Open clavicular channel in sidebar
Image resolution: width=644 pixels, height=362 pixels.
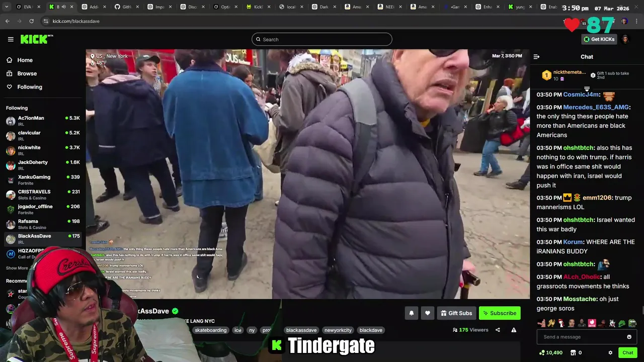[x=43, y=135]
